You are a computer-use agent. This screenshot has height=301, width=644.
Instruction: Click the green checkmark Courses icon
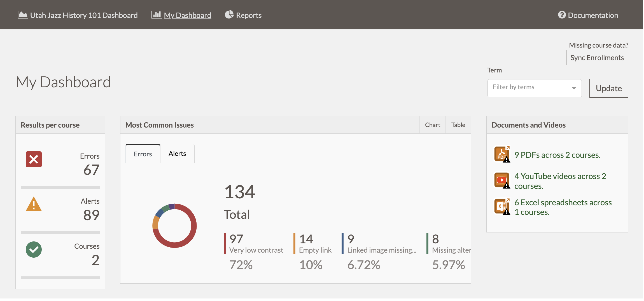coord(34,250)
